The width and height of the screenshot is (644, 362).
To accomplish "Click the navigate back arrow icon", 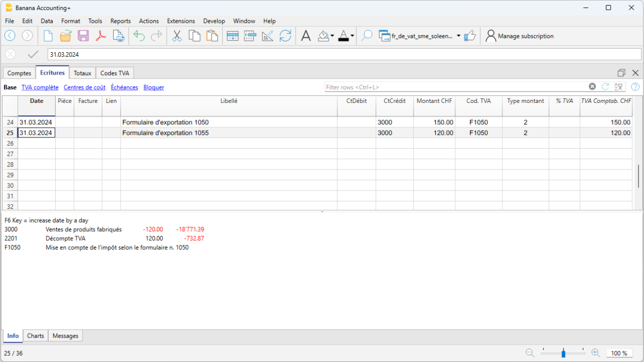I will coord(10,36).
